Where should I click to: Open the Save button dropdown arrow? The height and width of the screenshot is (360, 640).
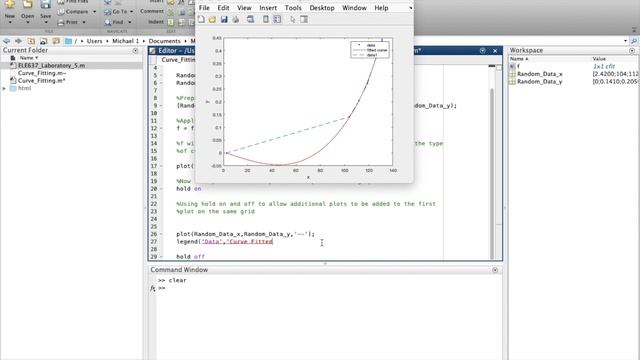coord(45,22)
